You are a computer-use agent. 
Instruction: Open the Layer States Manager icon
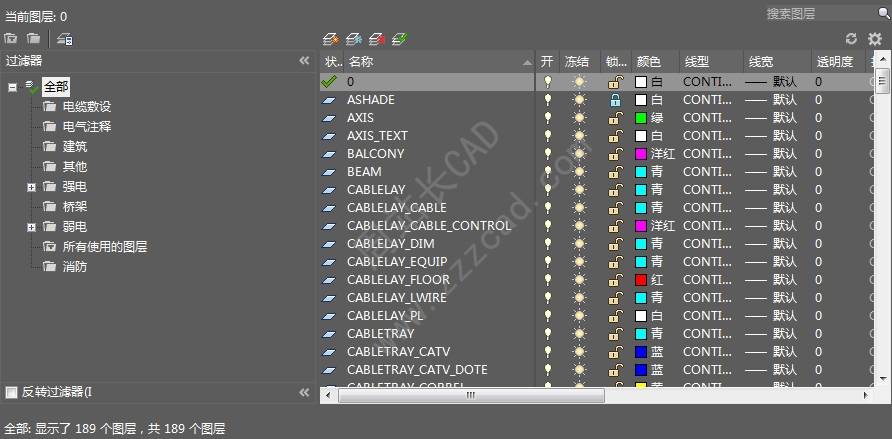click(64, 39)
